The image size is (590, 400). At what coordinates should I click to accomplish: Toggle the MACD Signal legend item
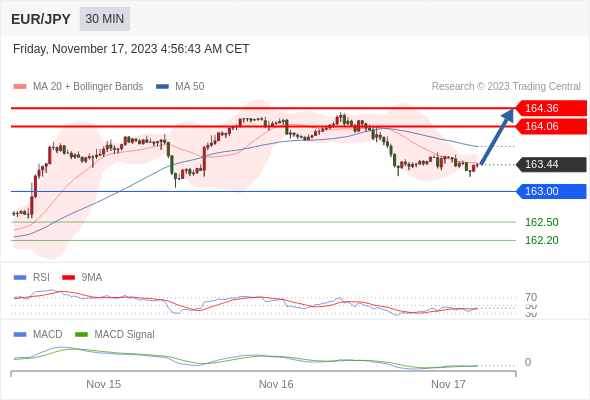[115, 335]
